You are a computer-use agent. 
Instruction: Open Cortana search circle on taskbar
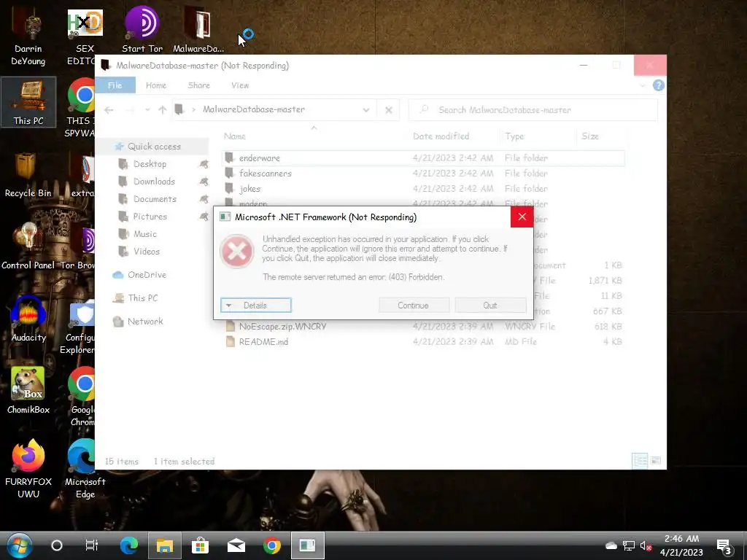[57, 545]
